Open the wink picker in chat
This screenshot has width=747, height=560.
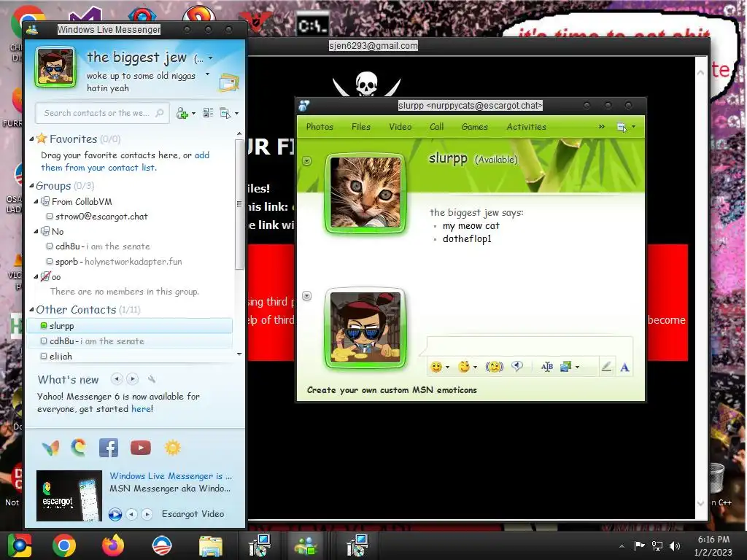pyautogui.click(x=467, y=367)
